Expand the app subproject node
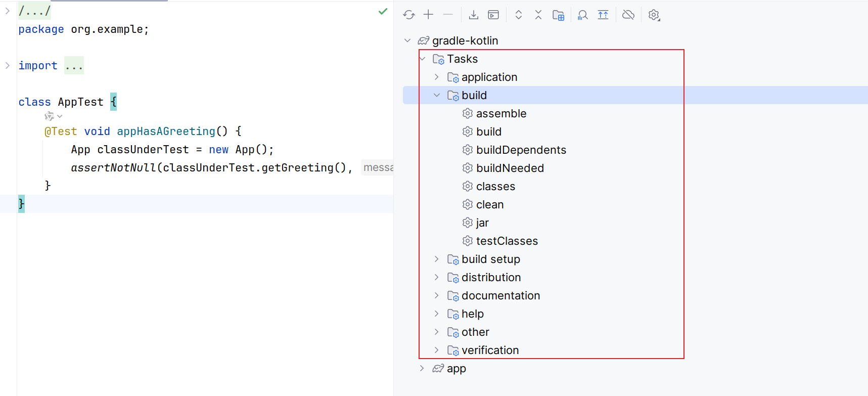The height and width of the screenshot is (396, 868). (422, 368)
